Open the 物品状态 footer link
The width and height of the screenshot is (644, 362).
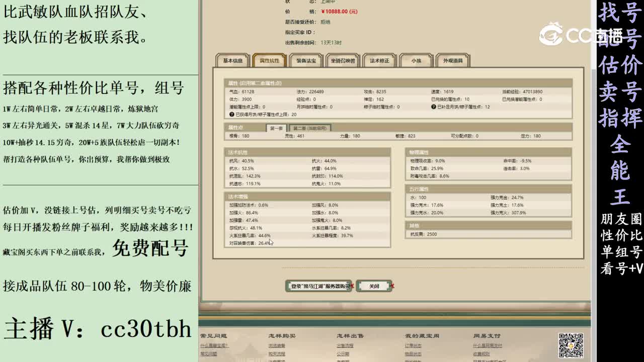point(413,354)
